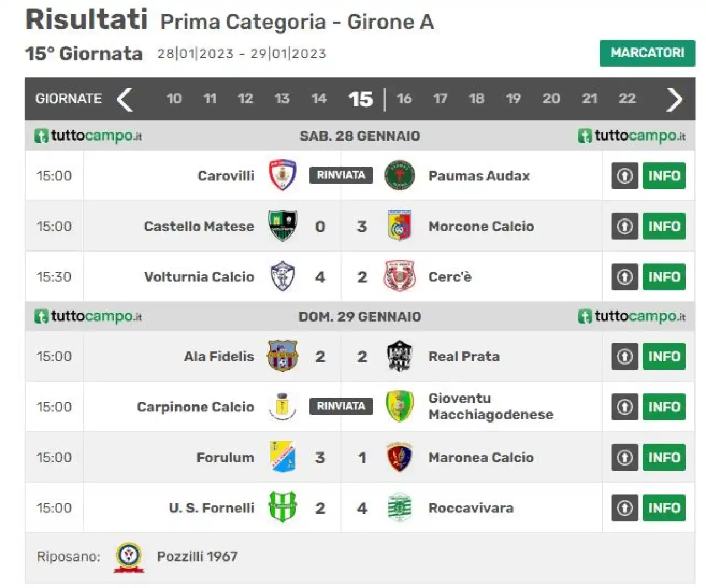Open INFO for U. S. Fornelli match
This screenshot has width=706, height=588.
click(664, 508)
